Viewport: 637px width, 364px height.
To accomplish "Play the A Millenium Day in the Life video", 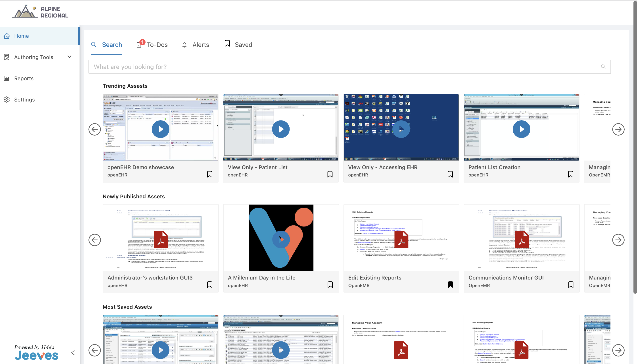I will 281,239.
